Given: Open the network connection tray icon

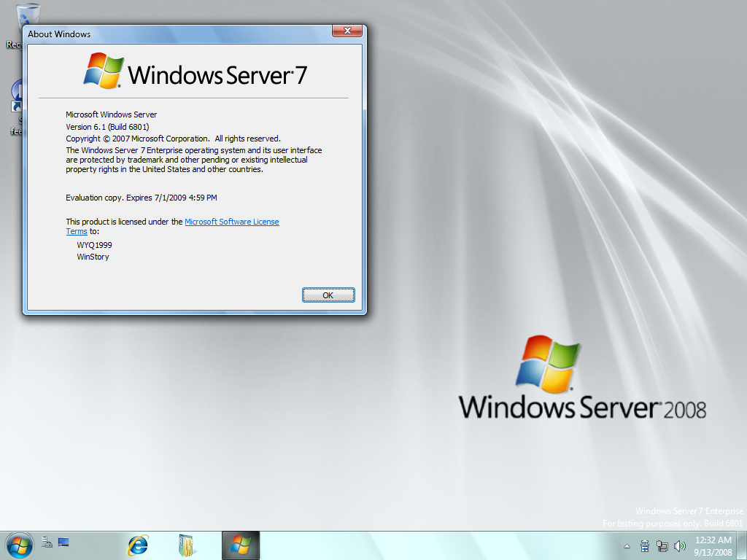Looking at the screenshot, I should pyautogui.click(x=662, y=545).
